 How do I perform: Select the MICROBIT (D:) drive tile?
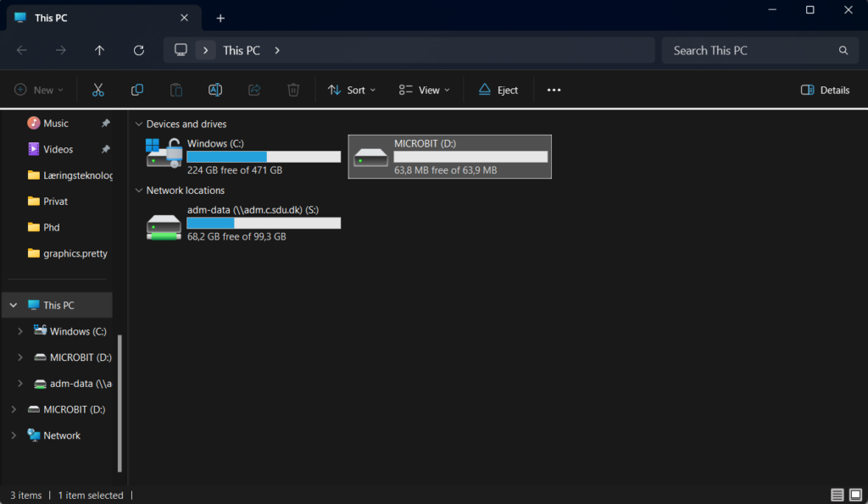click(x=449, y=157)
